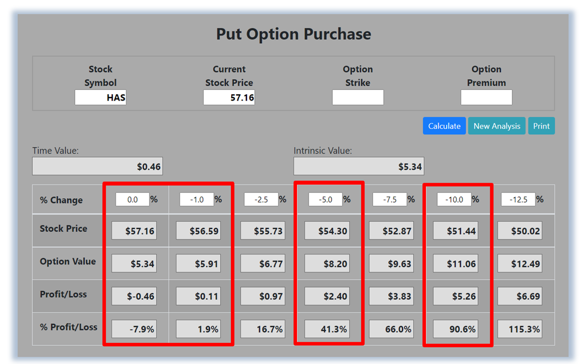Click the 0.0 percent change field

click(132, 200)
